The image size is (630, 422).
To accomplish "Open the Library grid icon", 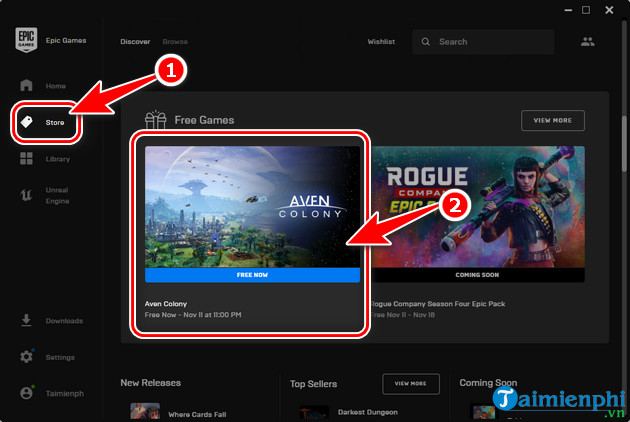I will point(26,158).
